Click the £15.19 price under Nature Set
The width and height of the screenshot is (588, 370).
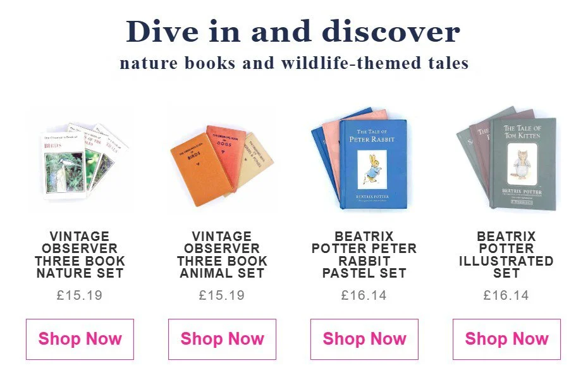80,295
